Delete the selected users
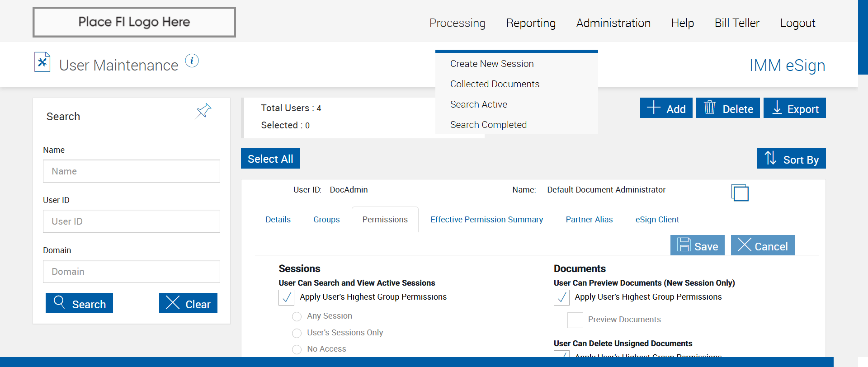Screen dimensions: 868x367 point(728,108)
